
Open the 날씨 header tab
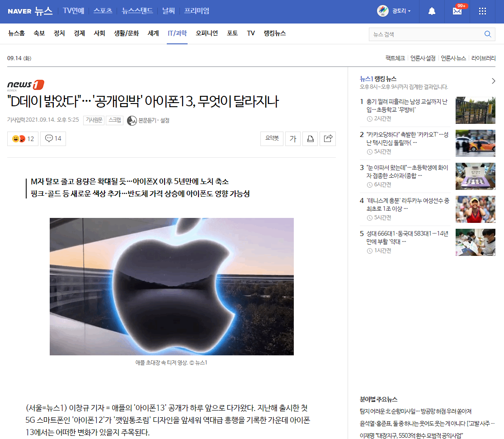coord(169,10)
